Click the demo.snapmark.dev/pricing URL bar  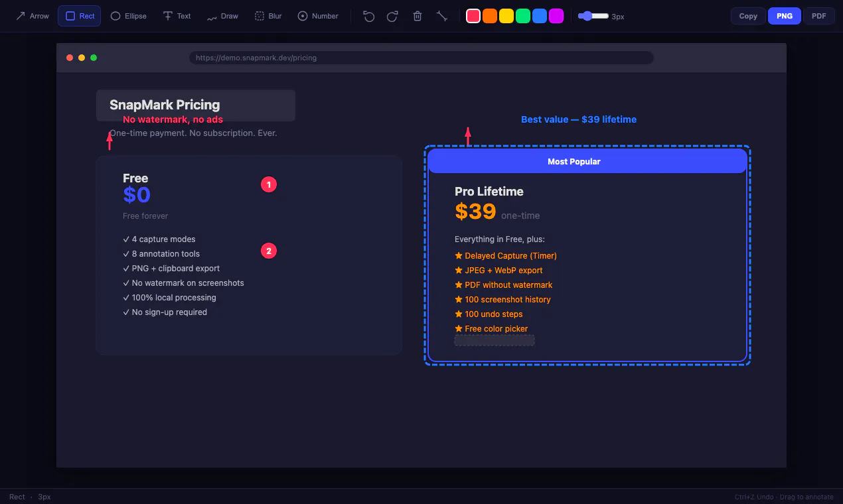click(x=421, y=58)
